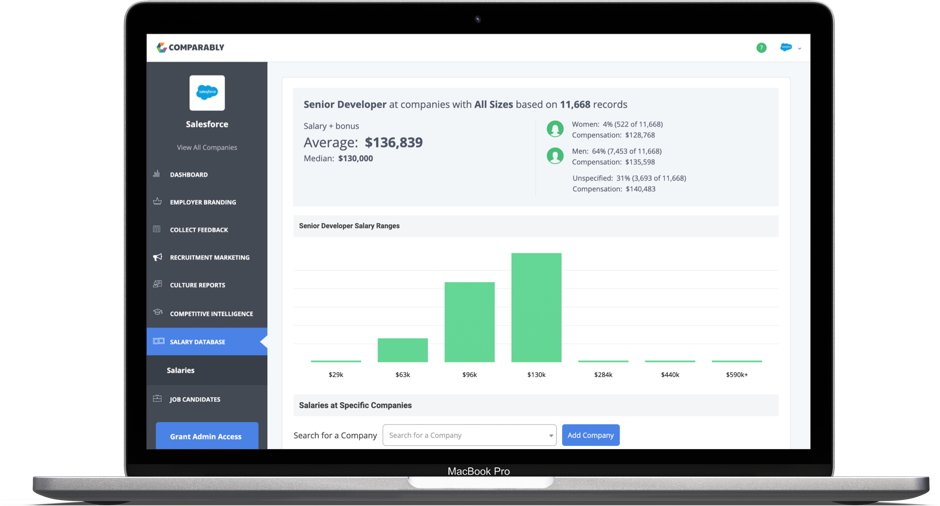The image size is (940, 506).
Task: Open the Salaries submenu item
Action: coord(180,371)
